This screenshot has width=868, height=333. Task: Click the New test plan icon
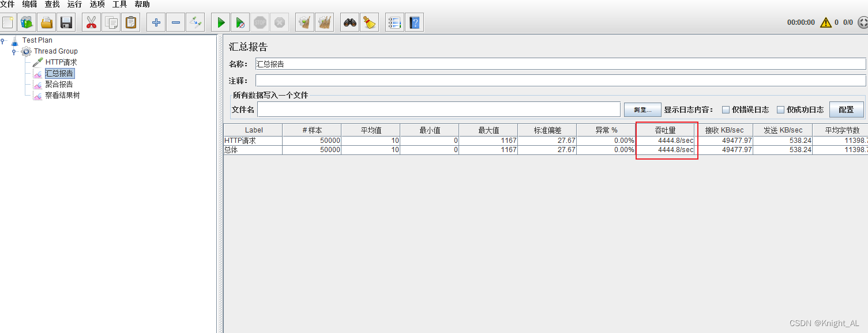(x=8, y=22)
